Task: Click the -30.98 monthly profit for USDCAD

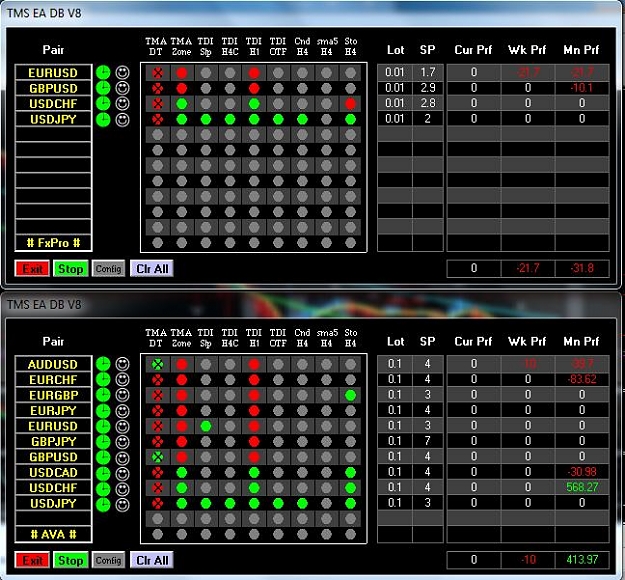Action: 582,472
